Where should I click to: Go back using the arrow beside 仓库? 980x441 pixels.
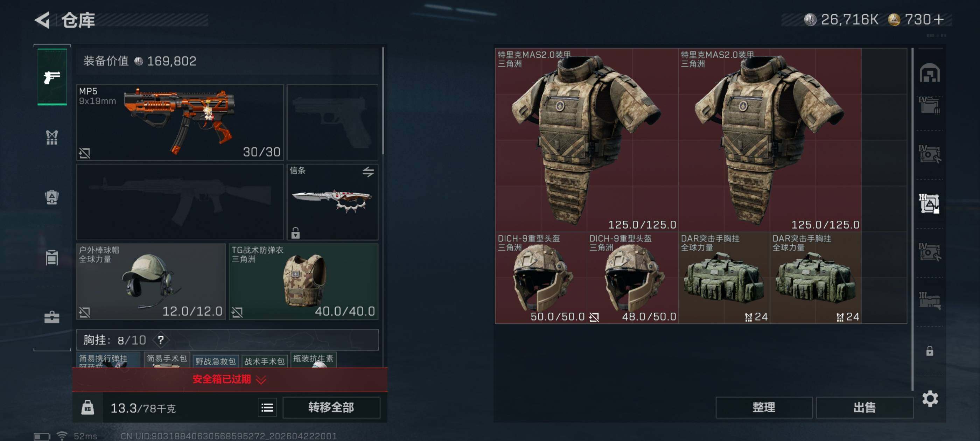click(42, 20)
